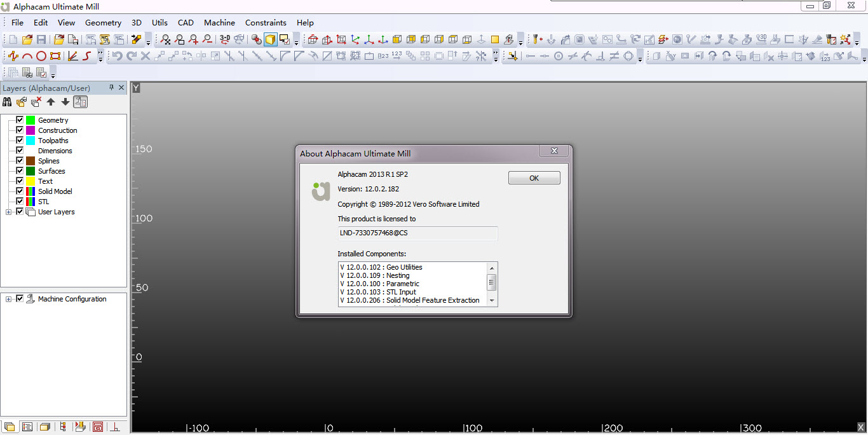Open the Geometry menu
The image size is (868, 435).
(x=103, y=22)
